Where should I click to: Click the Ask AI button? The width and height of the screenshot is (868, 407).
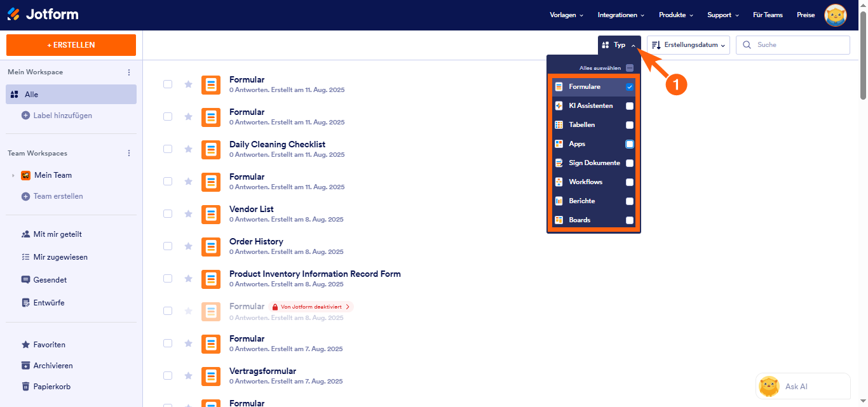tap(803, 386)
